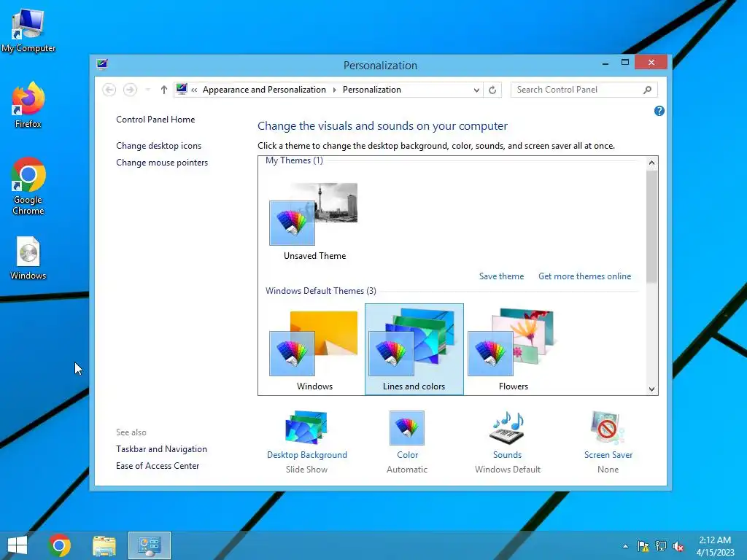This screenshot has width=747, height=560.
Task: Open the Desktop Background settings icon
Action: point(306,427)
